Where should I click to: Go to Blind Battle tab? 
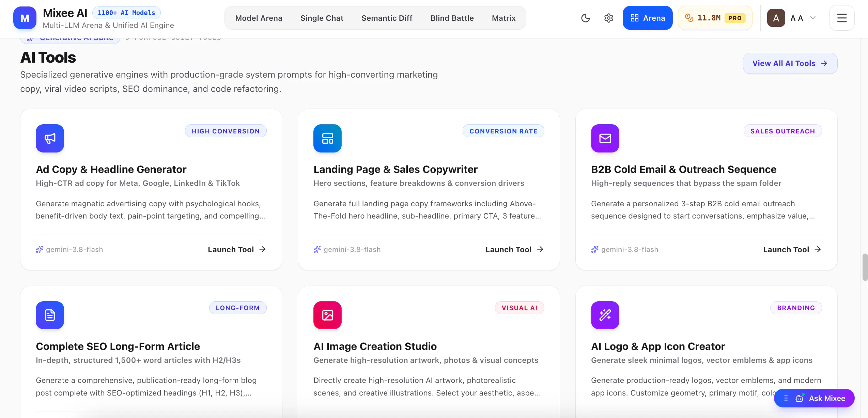[452, 18]
